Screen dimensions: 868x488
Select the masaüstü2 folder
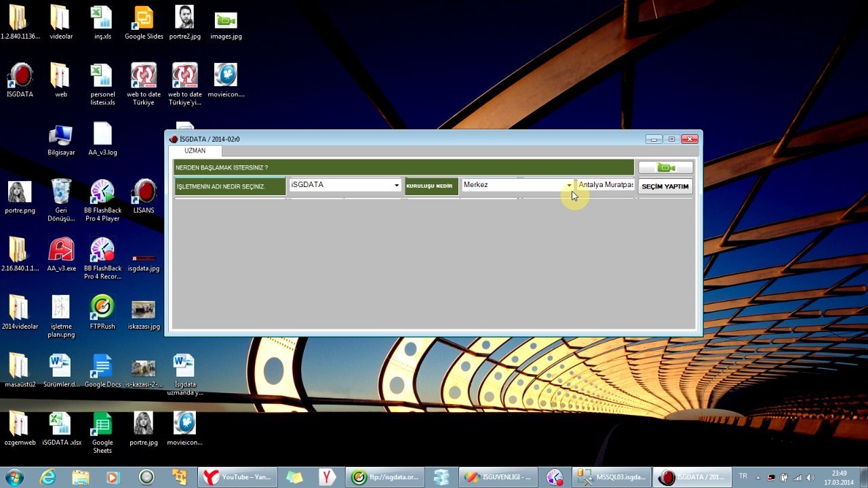click(x=20, y=371)
